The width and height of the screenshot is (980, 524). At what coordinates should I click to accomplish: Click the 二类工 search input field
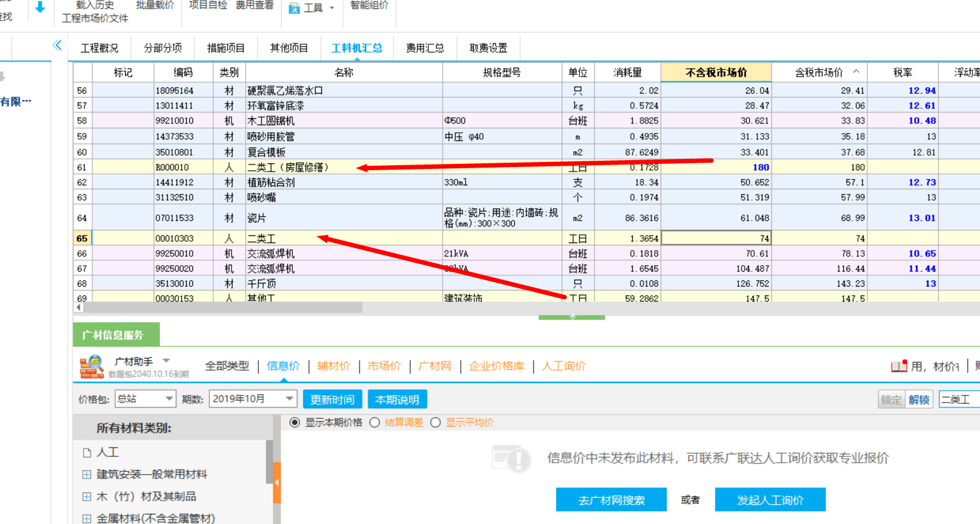tap(959, 399)
